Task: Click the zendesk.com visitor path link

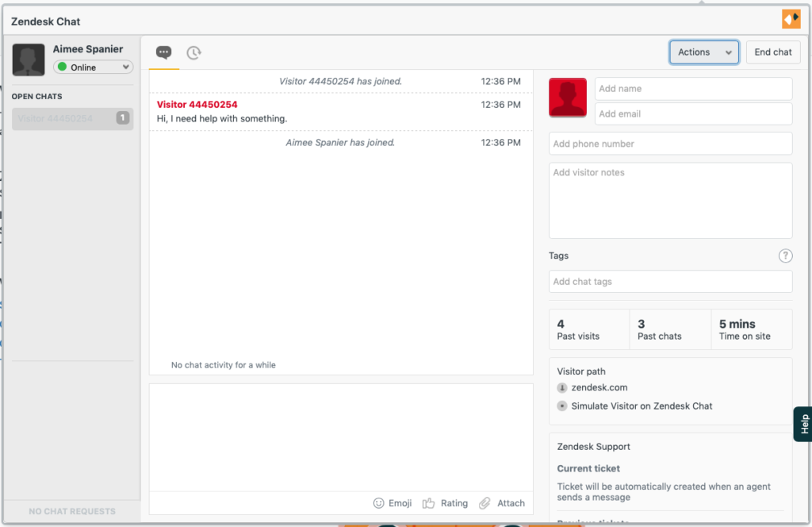Action: pos(599,387)
